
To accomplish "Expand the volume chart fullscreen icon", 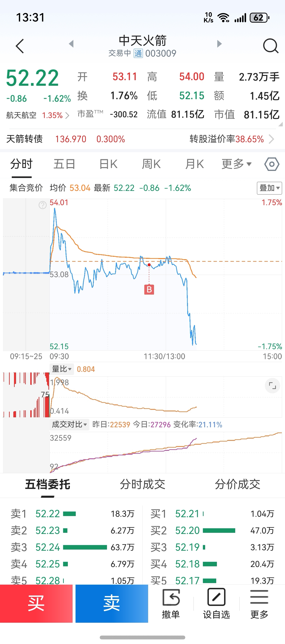I will (x=272, y=385).
